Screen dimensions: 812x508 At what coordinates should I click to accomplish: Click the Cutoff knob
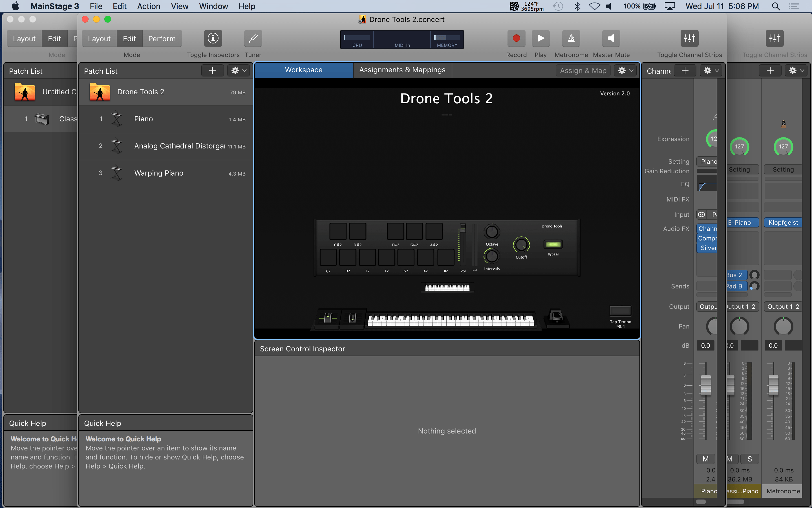click(521, 245)
